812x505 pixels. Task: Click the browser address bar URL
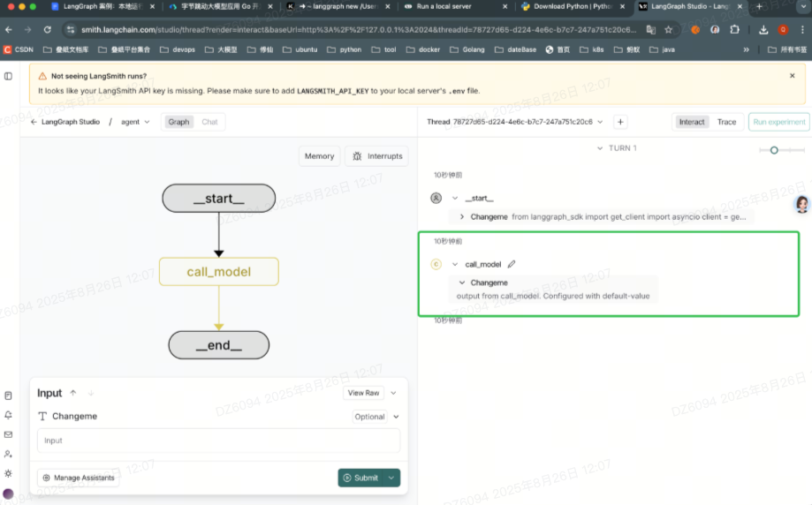(359, 30)
